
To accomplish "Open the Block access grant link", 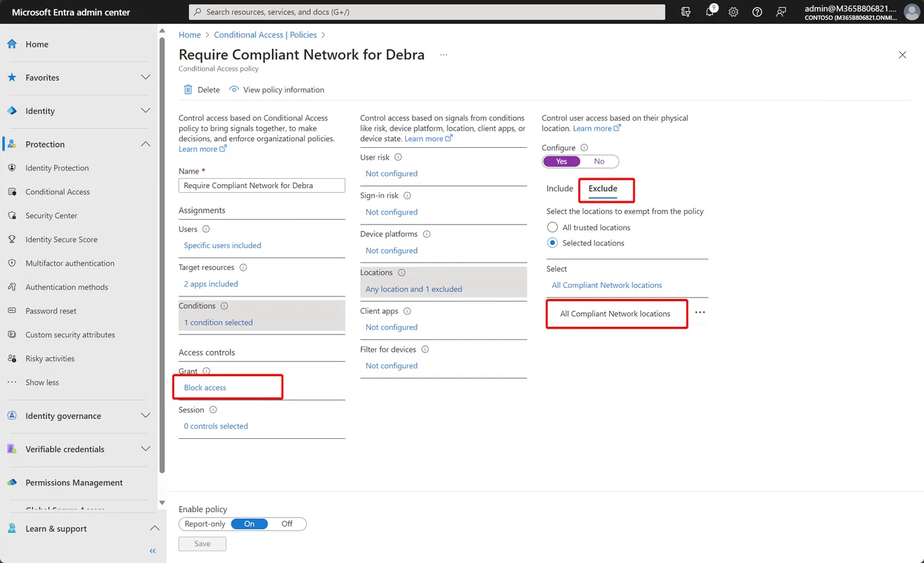I will 205,387.
